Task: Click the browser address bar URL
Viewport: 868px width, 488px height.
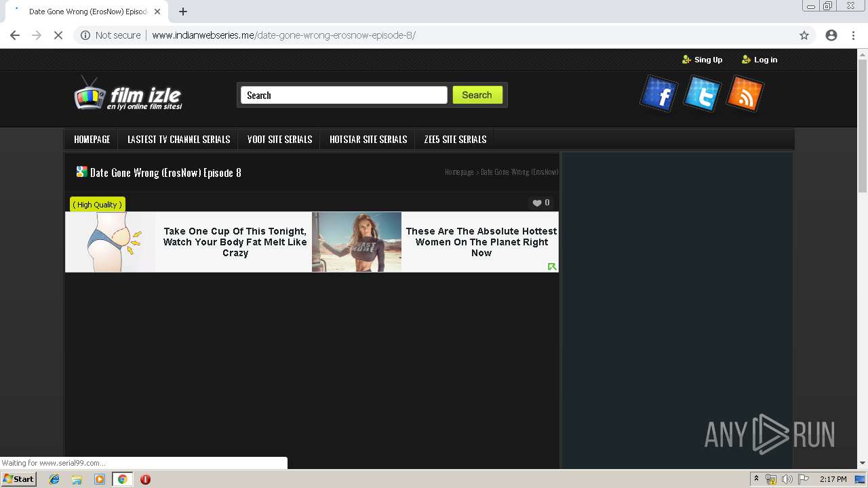Action: tap(283, 35)
